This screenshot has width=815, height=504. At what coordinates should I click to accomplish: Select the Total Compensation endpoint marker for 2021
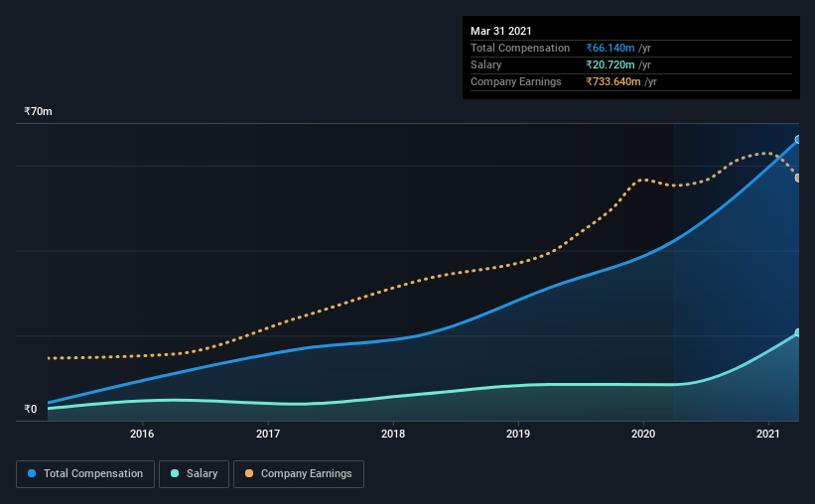(798, 139)
